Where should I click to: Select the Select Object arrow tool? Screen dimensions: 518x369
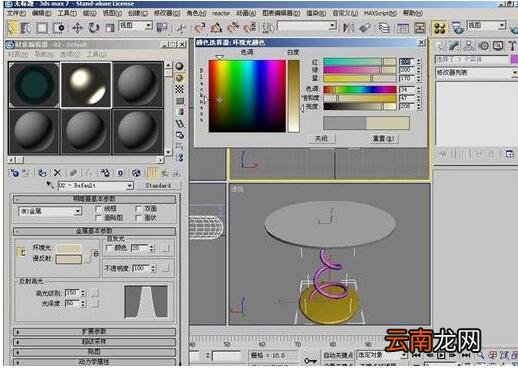click(x=11, y=28)
